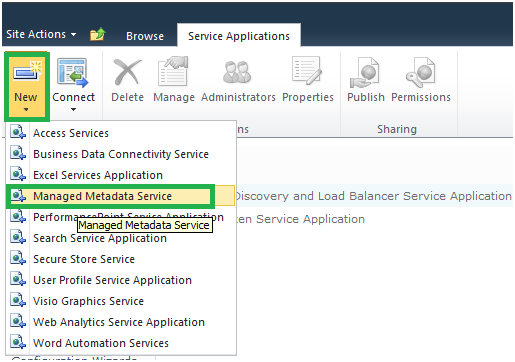Click the Business Data Connectivity icon

tap(18, 153)
